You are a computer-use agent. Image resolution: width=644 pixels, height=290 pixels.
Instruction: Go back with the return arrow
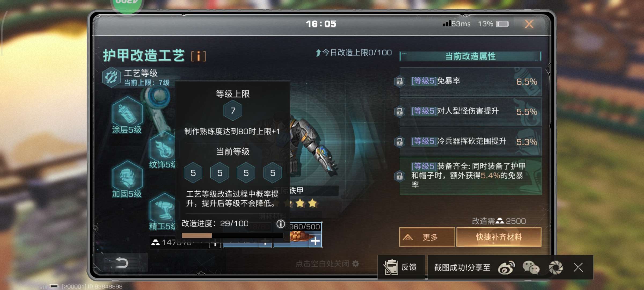point(122,263)
